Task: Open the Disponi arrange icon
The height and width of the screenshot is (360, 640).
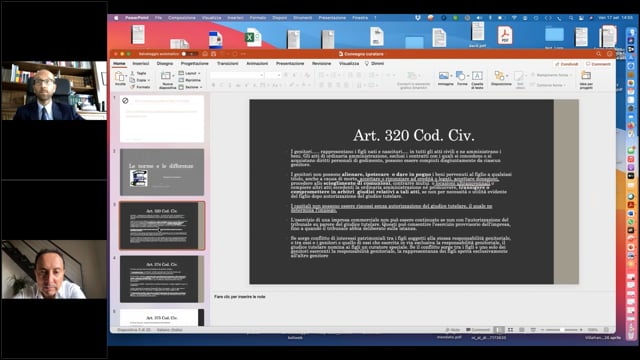Action: pos(501,78)
